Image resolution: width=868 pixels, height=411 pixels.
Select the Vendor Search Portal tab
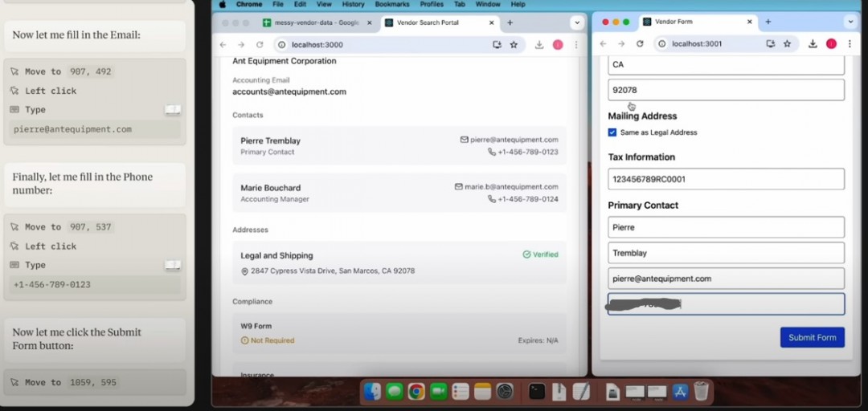(x=440, y=22)
